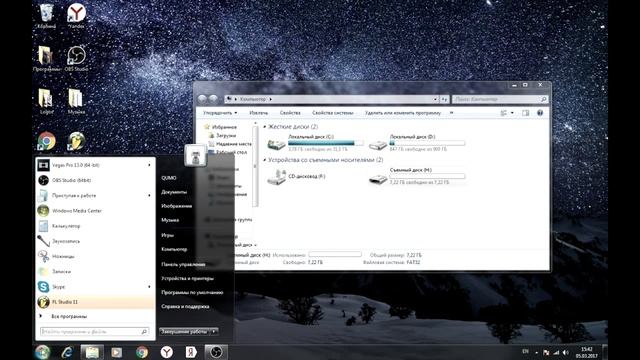This screenshot has width=640, height=360.
Task: Open Игры in the Start menu
Action: (167, 235)
